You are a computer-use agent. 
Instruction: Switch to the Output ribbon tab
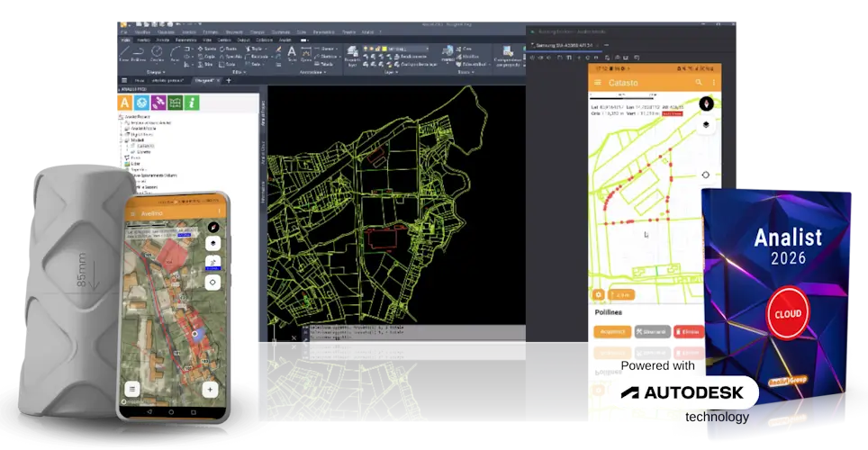coord(243,40)
